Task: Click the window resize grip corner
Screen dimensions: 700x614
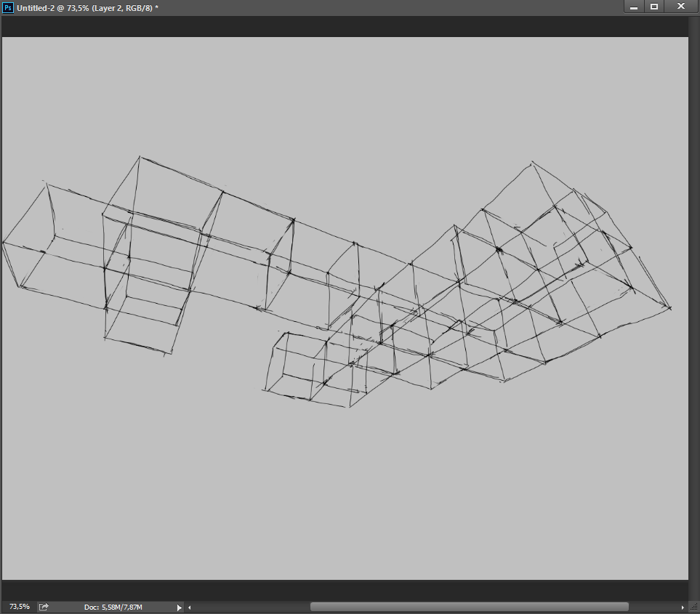Action: (694, 607)
